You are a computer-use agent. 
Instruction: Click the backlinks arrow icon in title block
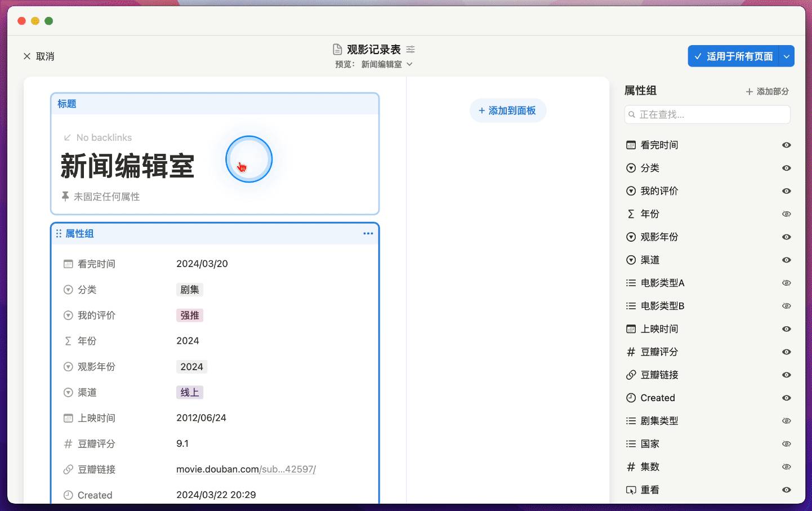click(68, 137)
